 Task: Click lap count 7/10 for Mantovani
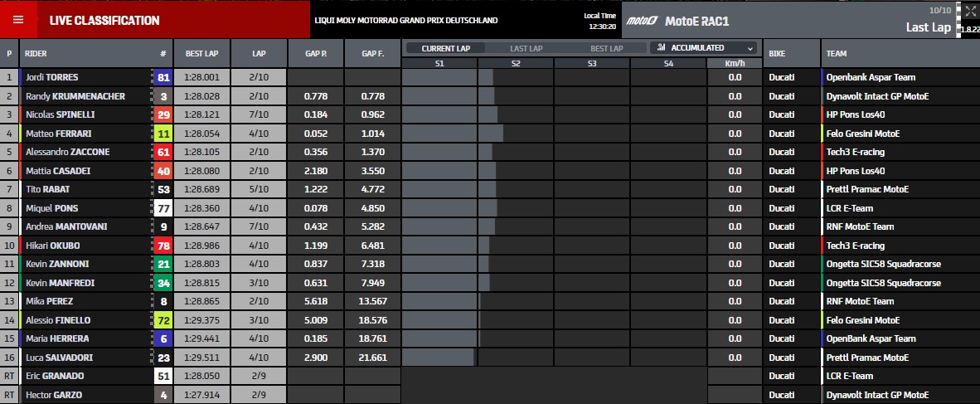coord(260,226)
